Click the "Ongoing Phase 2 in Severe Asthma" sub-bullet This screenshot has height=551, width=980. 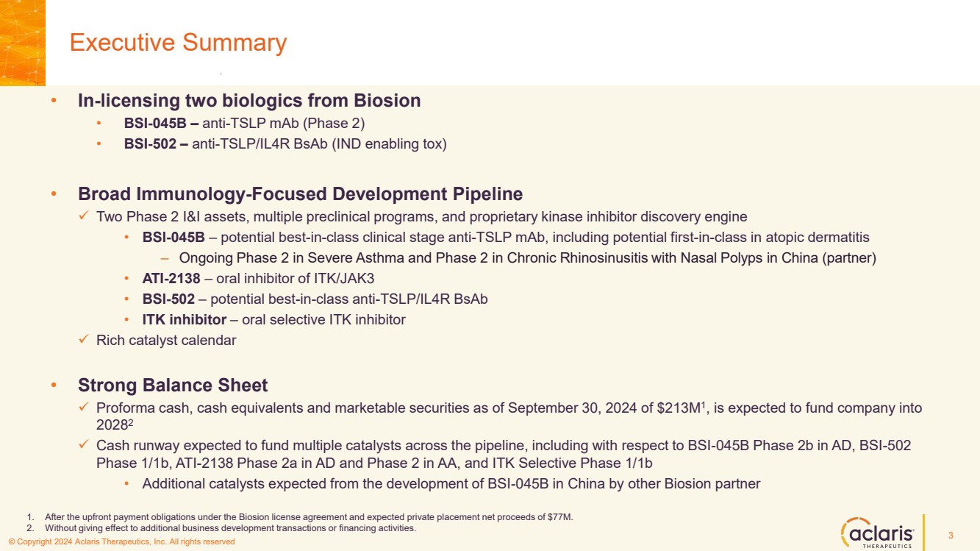pyautogui.click(x=527, y=258)
